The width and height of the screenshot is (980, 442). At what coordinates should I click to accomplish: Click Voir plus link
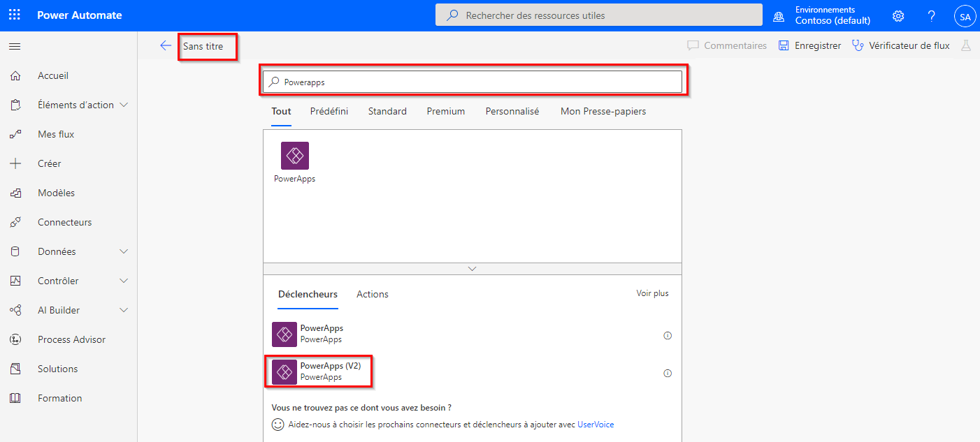pyautogui.click(x=652, y=293)
